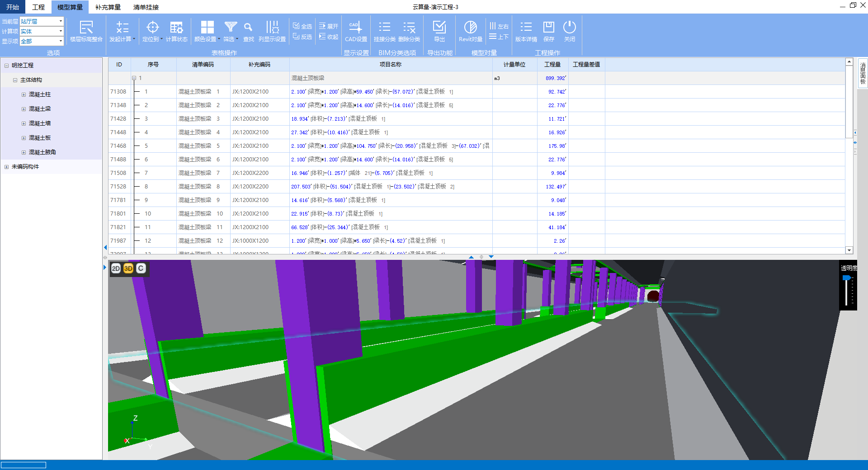
Task: Click the 透明度 transparency slider
Action: [846, 278]
